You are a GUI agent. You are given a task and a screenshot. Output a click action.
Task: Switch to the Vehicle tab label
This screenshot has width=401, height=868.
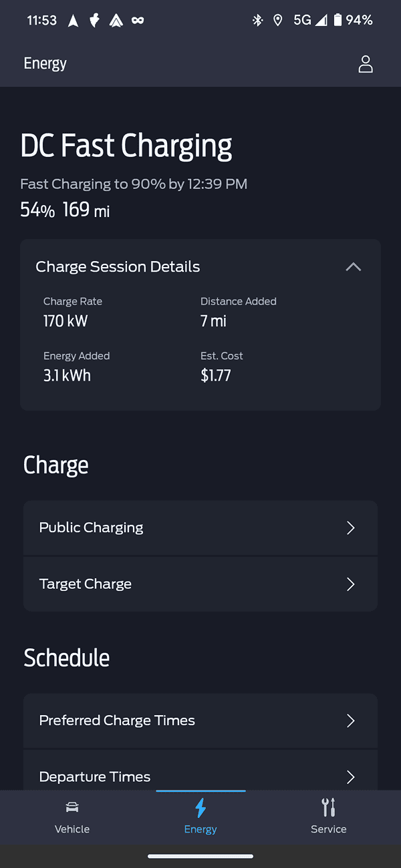coord(72,829)
